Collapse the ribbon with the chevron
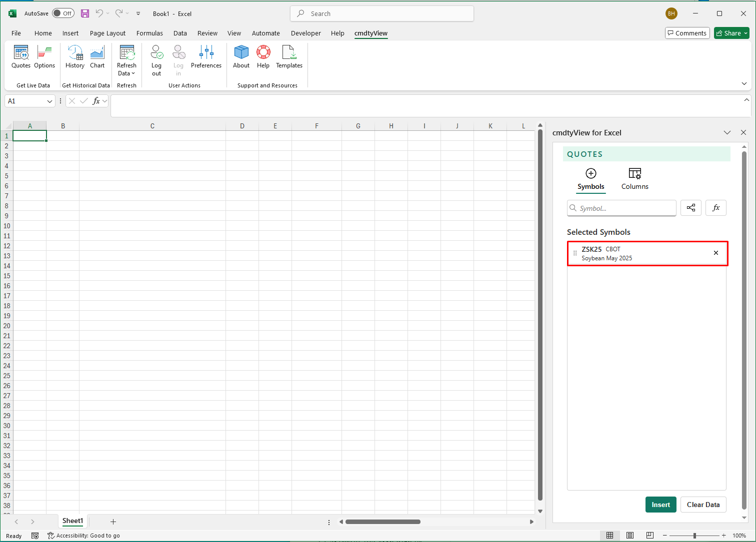The width and height of the screenshot is (756, 542). [x=744, y=83]
